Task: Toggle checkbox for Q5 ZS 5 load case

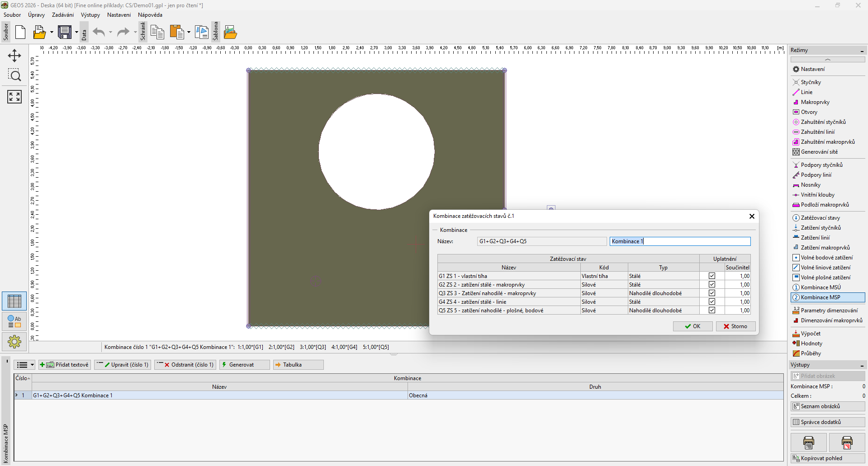Action: pyautogui.click(x=712, y=310)
